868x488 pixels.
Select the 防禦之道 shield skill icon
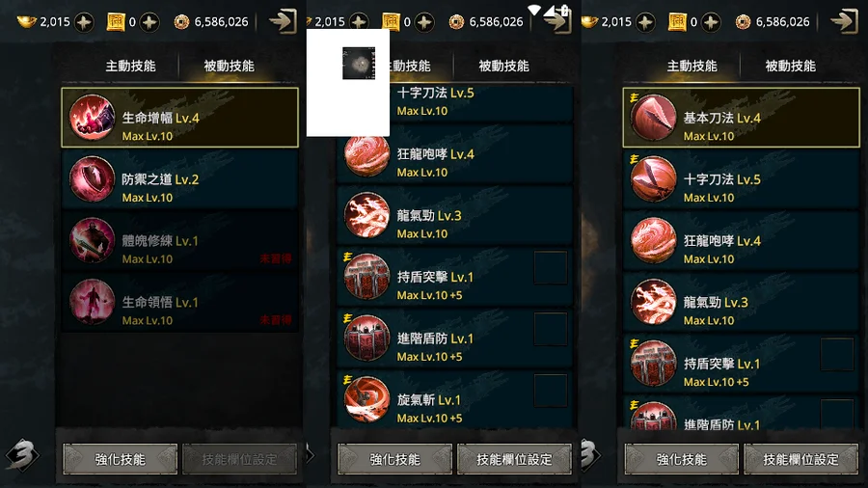tap(92, 178)
